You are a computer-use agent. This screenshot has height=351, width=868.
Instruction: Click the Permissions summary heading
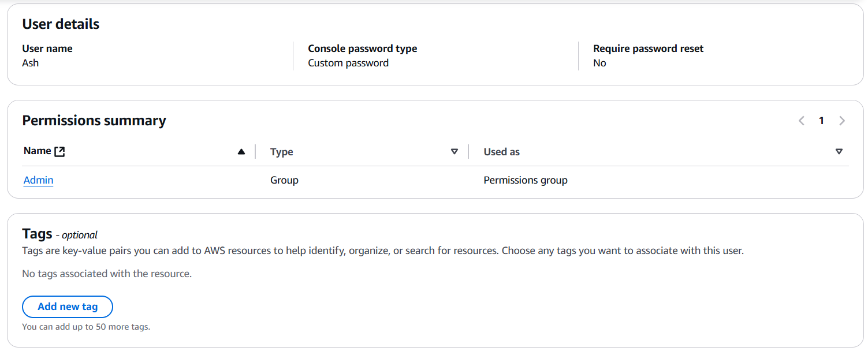tap(94, 121)
